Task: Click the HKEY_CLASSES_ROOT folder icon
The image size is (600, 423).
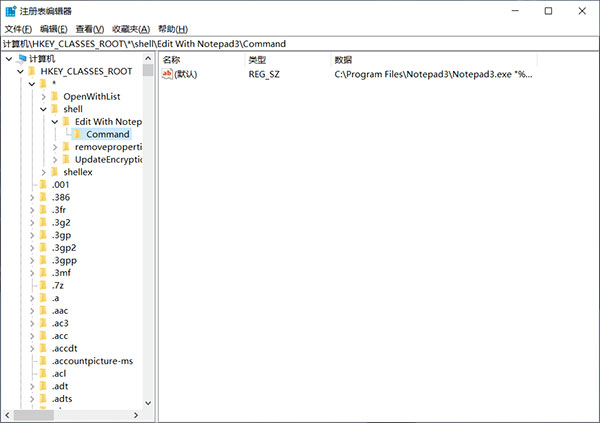Action: click(31, 72)
